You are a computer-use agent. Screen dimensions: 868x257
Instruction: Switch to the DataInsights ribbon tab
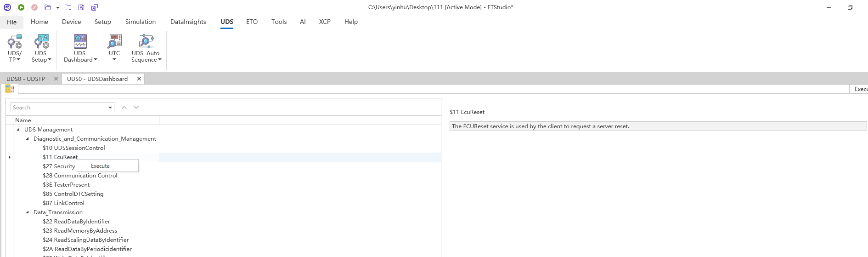(x=188, y=22)
